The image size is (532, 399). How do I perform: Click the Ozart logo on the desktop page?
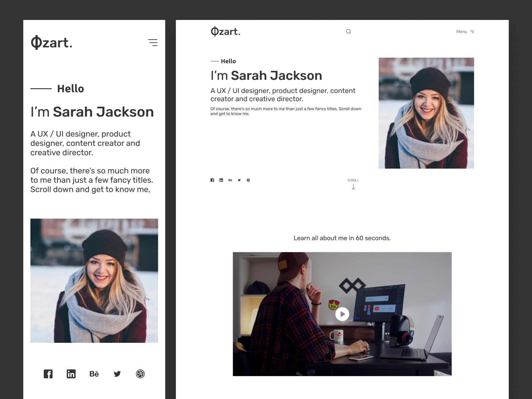[225, 31]
